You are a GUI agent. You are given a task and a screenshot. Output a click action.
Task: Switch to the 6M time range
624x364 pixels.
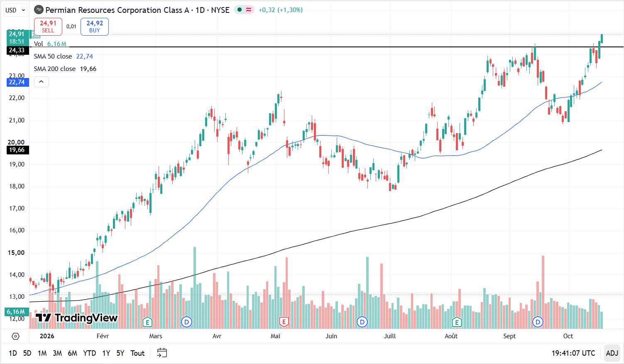(72, 353)
